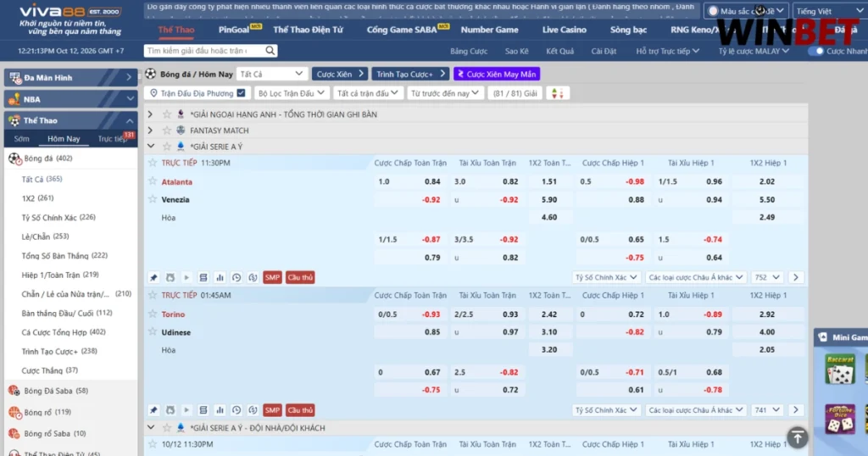This screenshot has width=868, height=456.
Task: Star the Giải Ngoại Hạng Anh league
Action: [x=167, y=114]
